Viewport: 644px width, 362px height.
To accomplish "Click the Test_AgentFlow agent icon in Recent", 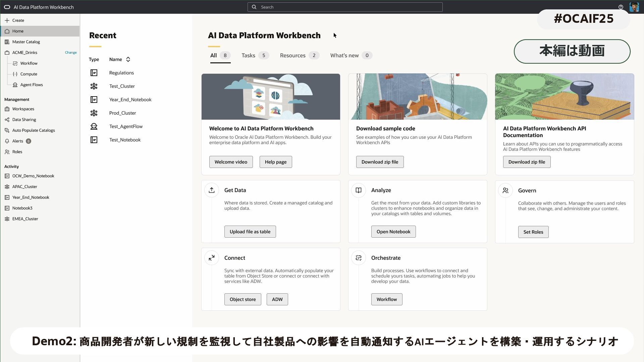I will coord(94,126).
